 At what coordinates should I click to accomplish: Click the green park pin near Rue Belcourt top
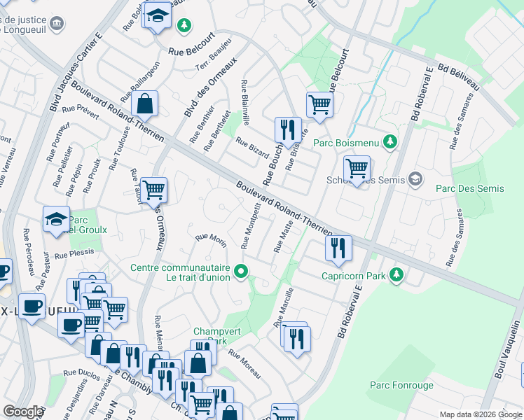tap(184, 26)
